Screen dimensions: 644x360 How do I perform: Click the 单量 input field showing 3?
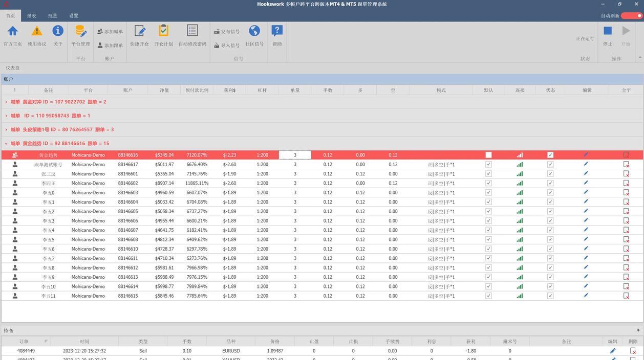point(295,155)
